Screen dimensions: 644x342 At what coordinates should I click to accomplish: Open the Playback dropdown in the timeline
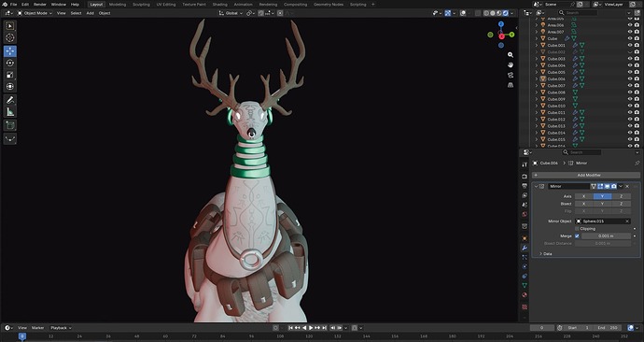tap(61, 328)
